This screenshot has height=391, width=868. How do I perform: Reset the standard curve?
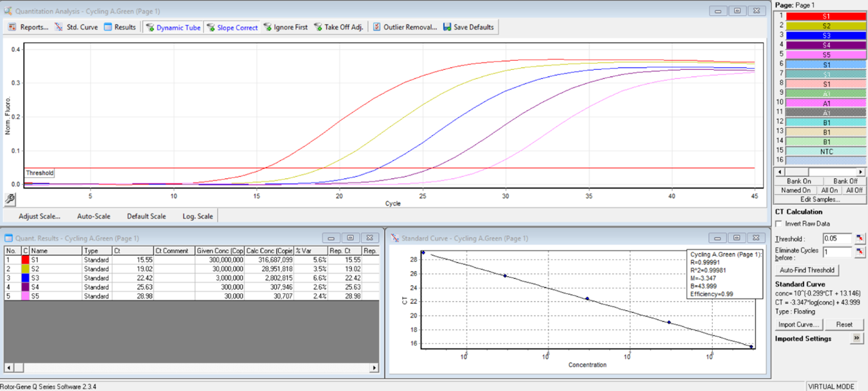[844, 325]
